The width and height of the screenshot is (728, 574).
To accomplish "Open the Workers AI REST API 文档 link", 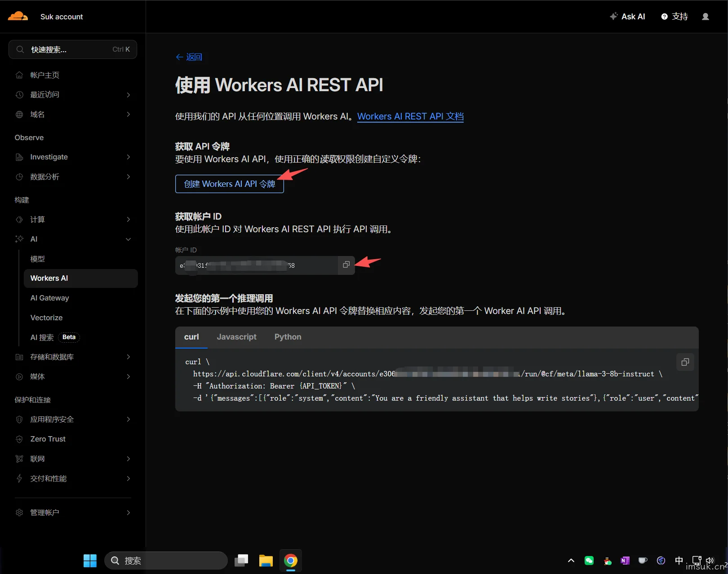I will pyautogui.click(x=410, y=116).
